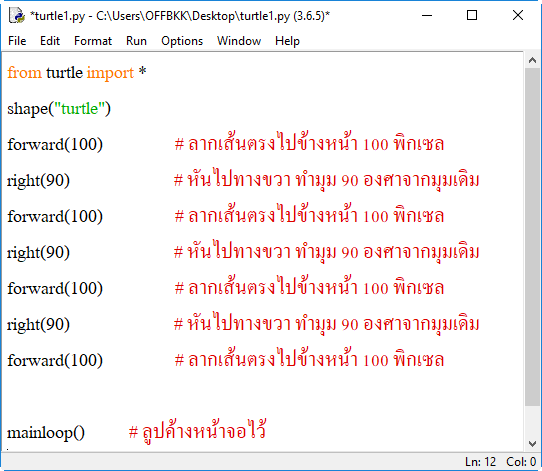
Task: Open the Run menu
Action: (x=136, y=41)
